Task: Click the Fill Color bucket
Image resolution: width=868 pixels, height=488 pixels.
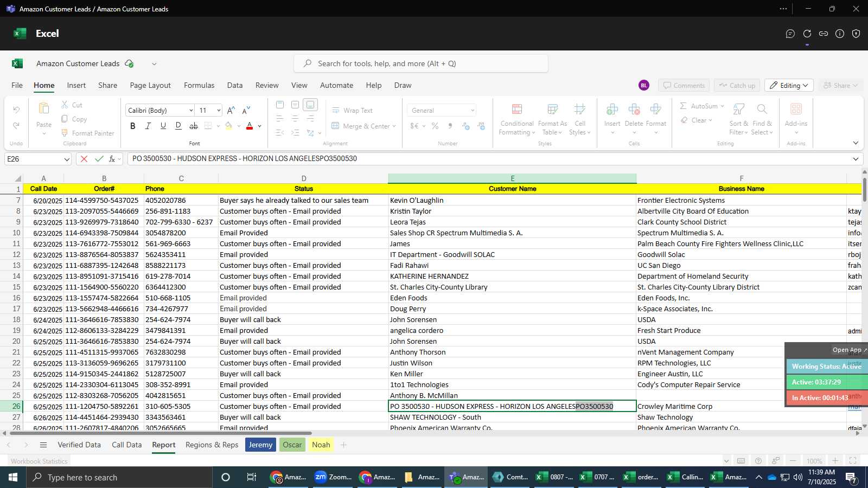Action: pos(228,126)
